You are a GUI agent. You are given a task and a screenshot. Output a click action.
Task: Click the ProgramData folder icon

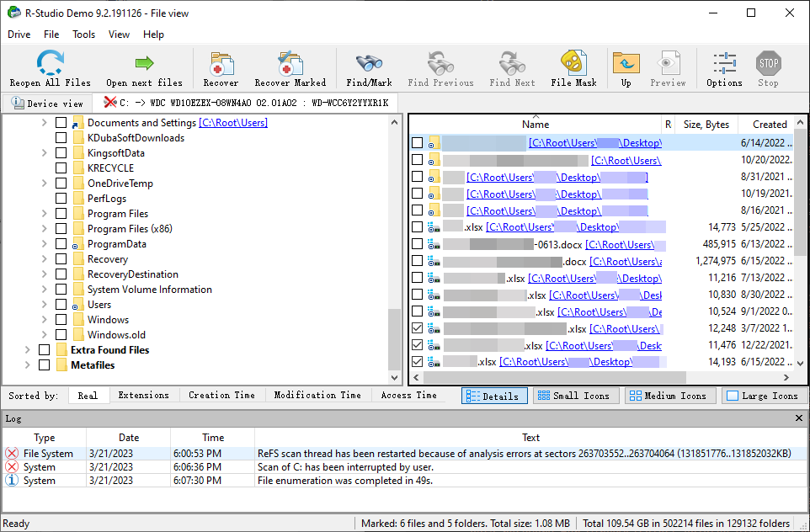click(78, 244)
